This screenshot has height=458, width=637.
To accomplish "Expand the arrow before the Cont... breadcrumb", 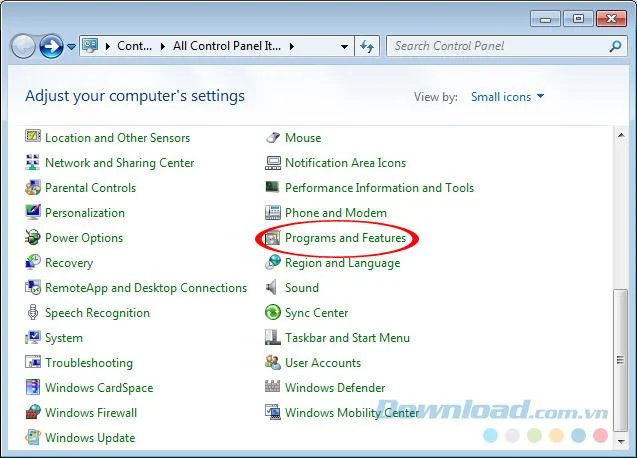I will [108, 46].
